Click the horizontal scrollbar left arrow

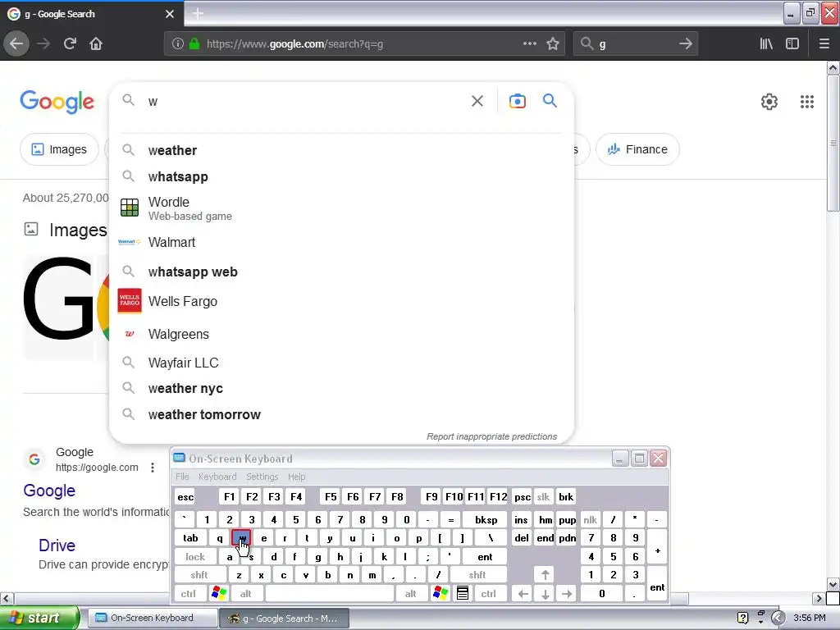pos(6,598)
